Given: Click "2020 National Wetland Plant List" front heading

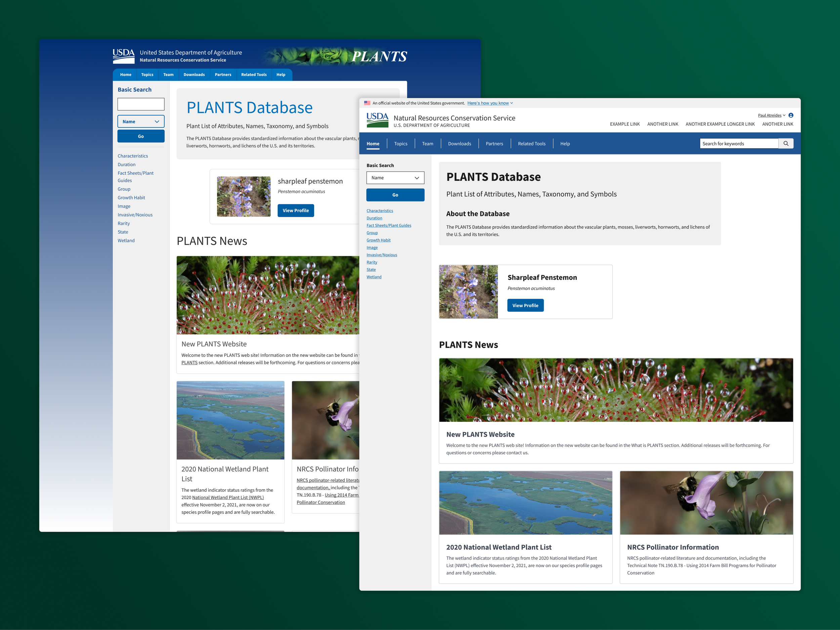Looking at the screenshot, I should click(x=499, y=547).
